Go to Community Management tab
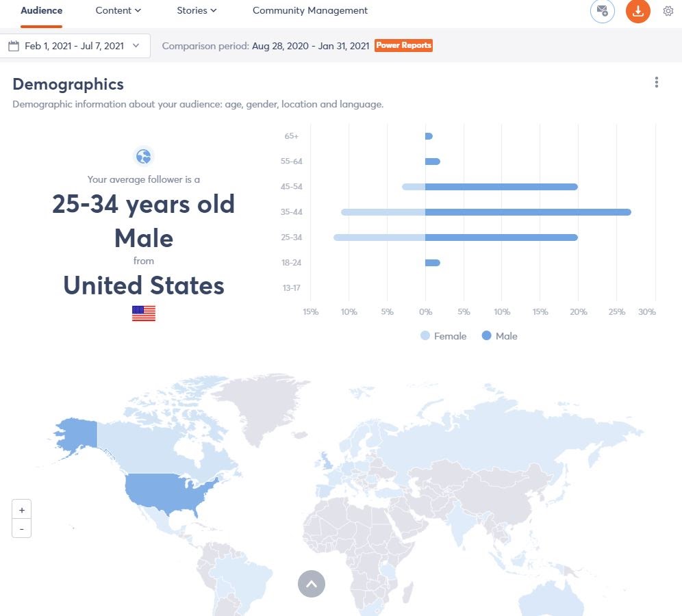Image resolution: width=682 pixels, height=616 pixels. coord(310,10)
